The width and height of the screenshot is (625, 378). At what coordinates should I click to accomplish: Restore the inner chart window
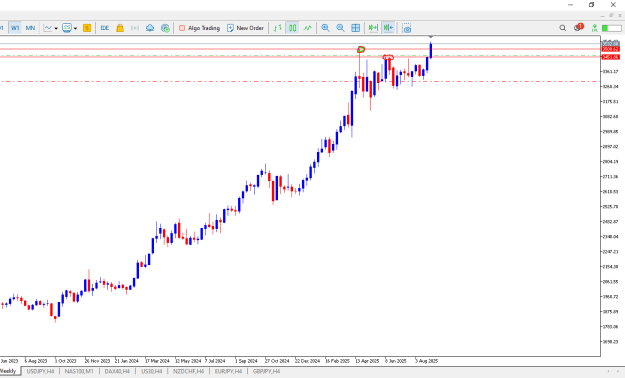pyautogui.click(x=611, y=16)
